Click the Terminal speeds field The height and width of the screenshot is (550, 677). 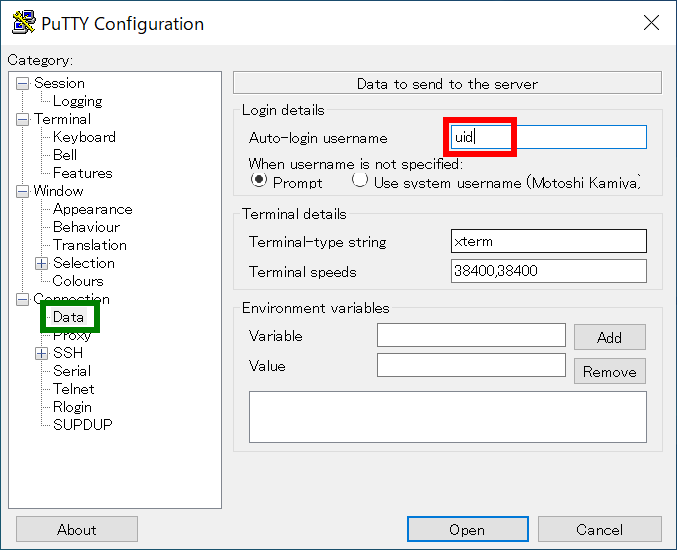(549, 271)
